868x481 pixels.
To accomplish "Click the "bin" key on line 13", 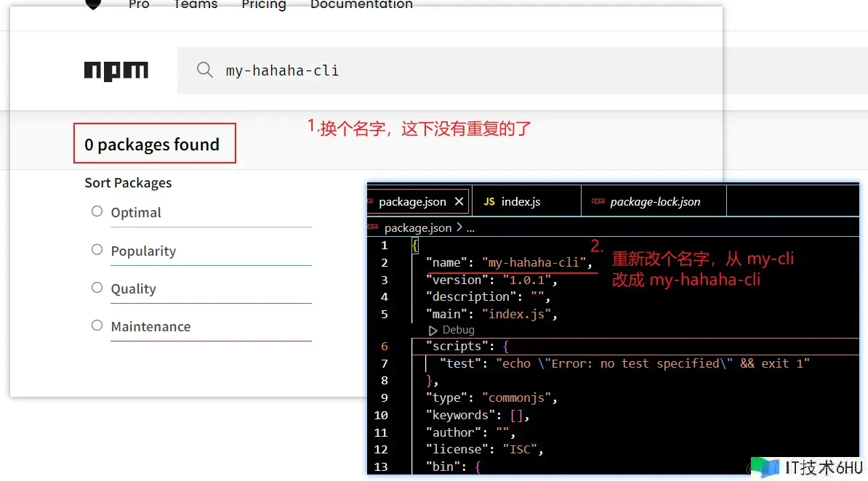I will 443,466.
